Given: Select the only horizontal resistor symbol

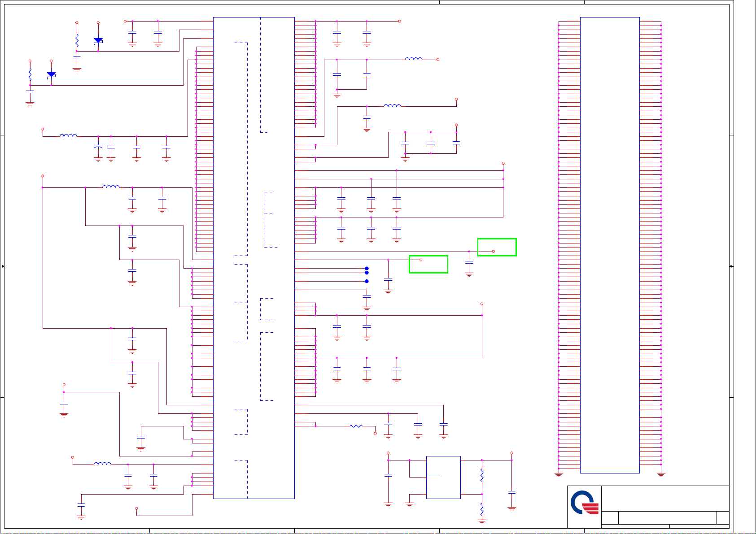Looking at the screenshot, I should click(x=356, y=426).
